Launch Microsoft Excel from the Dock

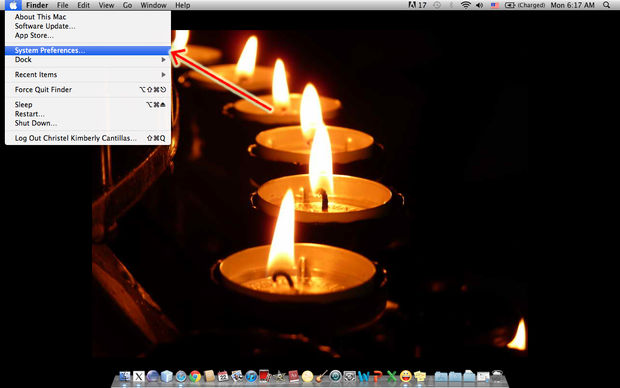(391, 376)
